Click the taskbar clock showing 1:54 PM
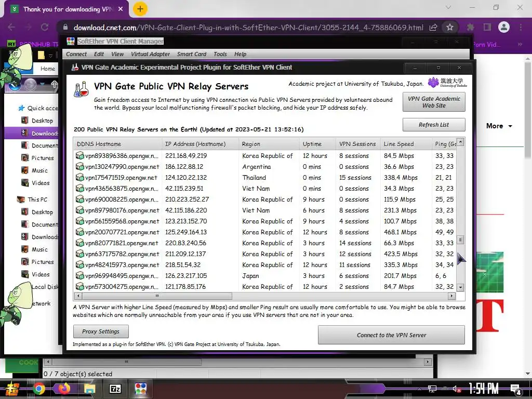 coord(484,389)
